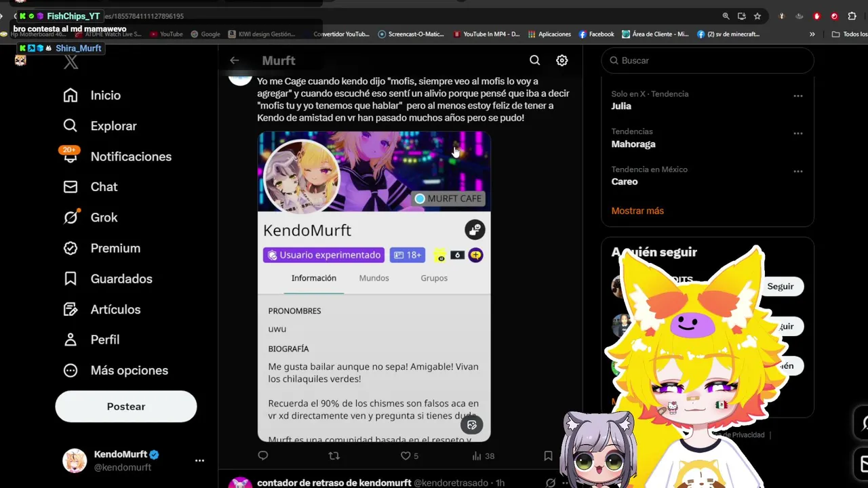Click the search icon in Murft header

tap(535, 60)
